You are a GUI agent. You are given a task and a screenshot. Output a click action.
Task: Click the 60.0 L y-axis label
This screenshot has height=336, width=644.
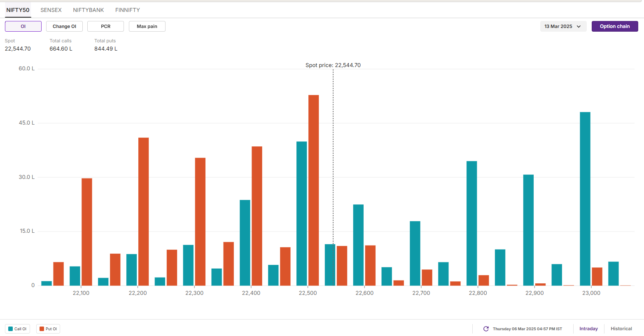coord(27,69)
